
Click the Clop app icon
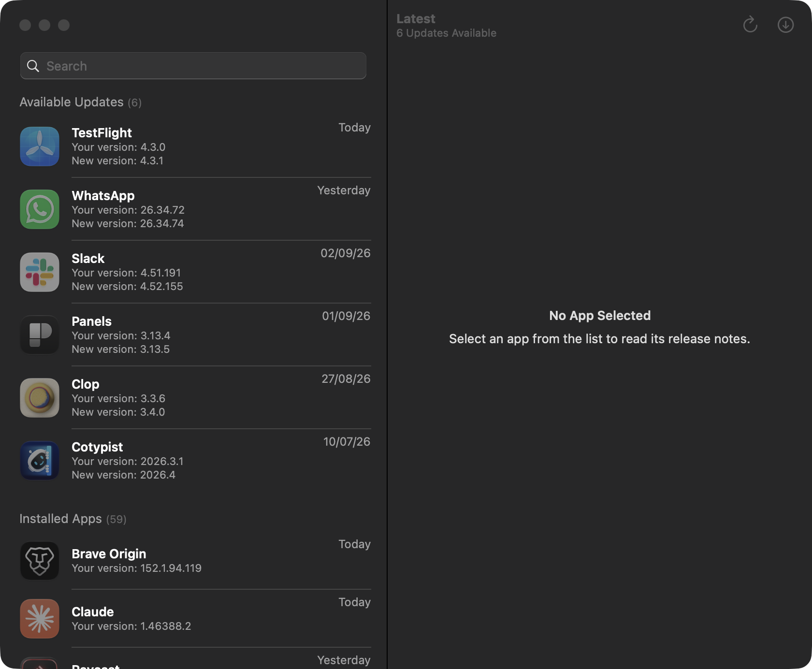40,398
